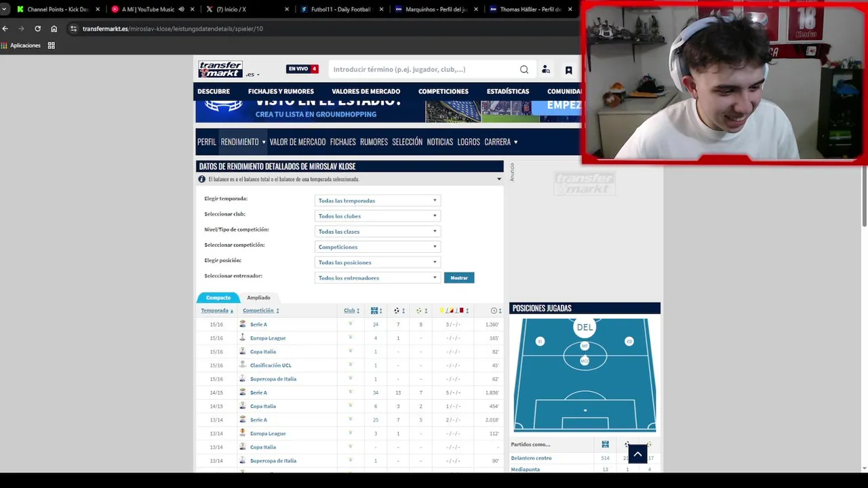This screenshot has height=488, width=868.
Task: Expand the balance info chevron
Action: [499, 179]
